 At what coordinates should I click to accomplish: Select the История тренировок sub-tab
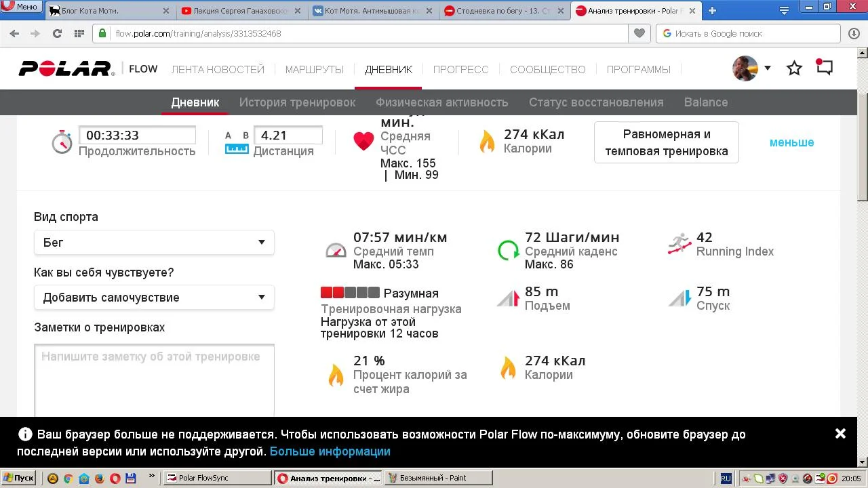pos(297,102)
